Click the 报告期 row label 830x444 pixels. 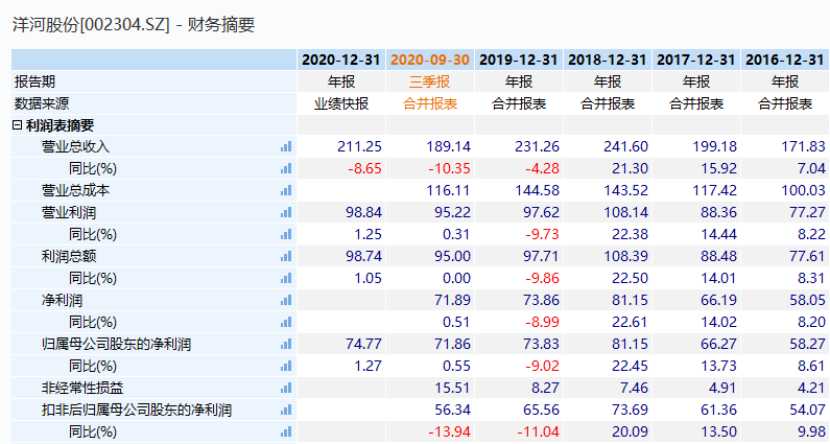35,82
